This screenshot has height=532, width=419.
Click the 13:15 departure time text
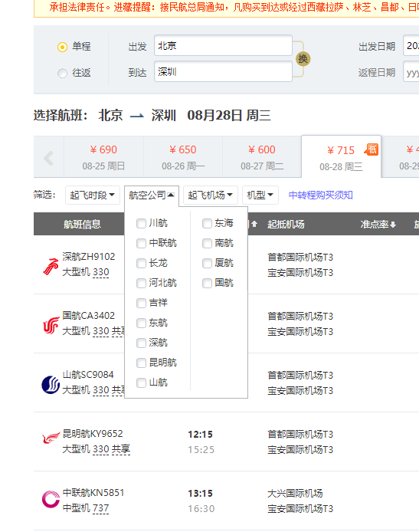[201, 494]
